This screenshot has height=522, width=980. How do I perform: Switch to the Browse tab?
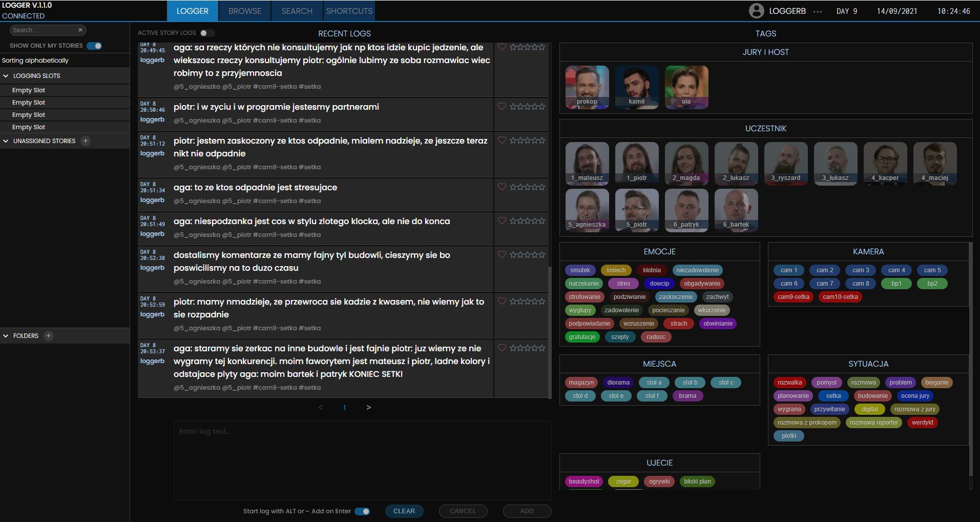click(245, 11)
